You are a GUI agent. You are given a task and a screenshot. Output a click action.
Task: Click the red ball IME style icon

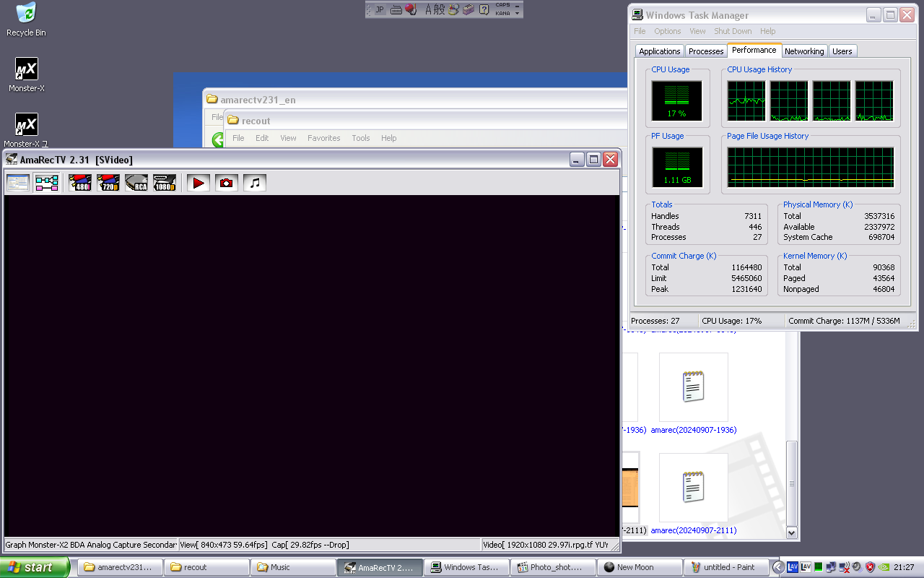(x=411, y=9)
